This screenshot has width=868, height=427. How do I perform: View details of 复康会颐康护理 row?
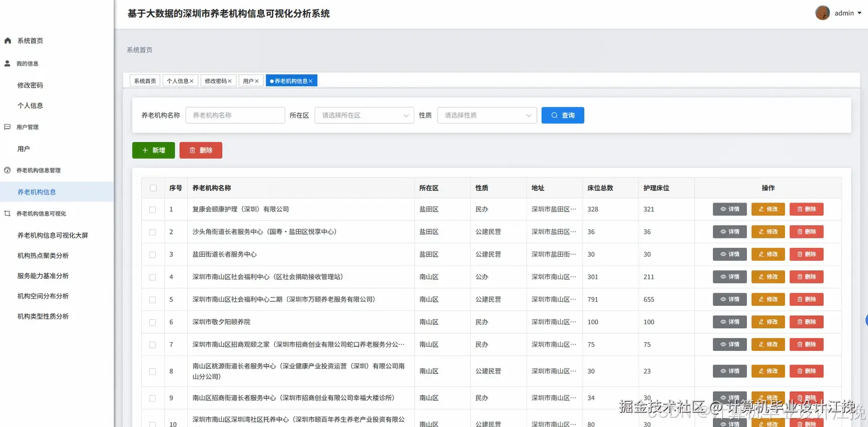(x=730, y=209)
